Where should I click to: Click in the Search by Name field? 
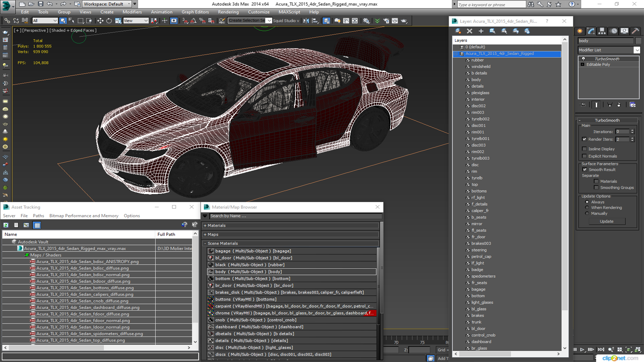coord(295,216)
